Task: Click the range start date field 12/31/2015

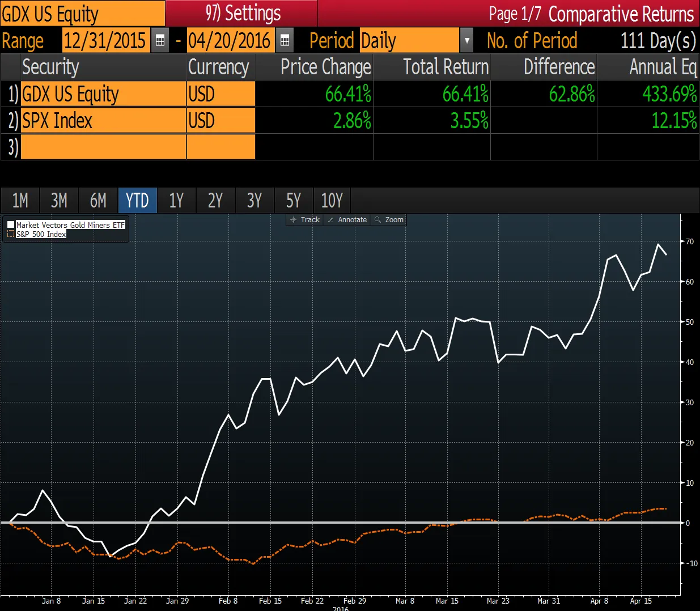Action: point(105,40)
